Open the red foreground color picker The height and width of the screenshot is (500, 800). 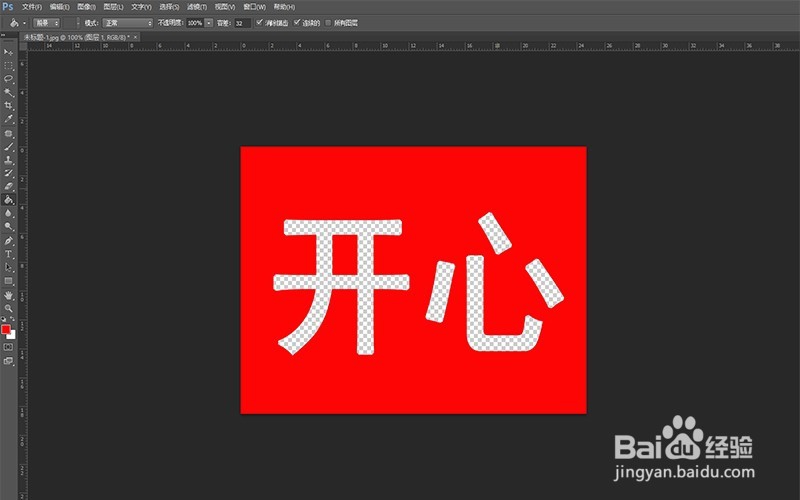point(5,330)
